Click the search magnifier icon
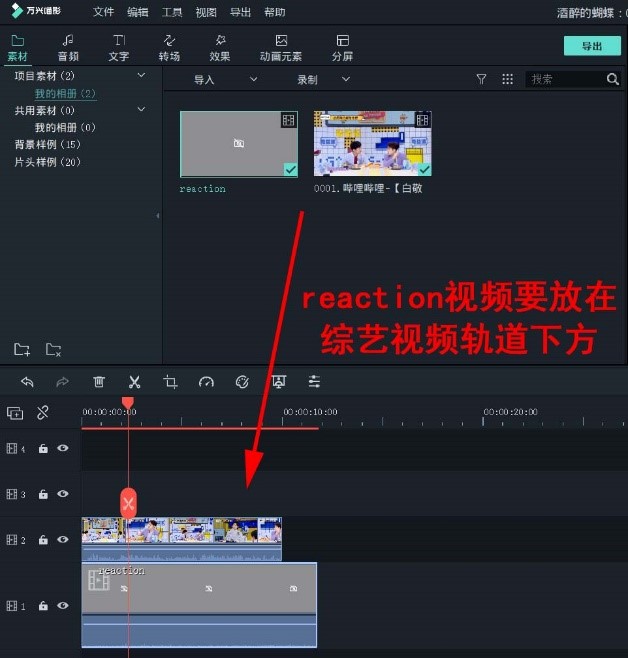 (x=612, y=79)
